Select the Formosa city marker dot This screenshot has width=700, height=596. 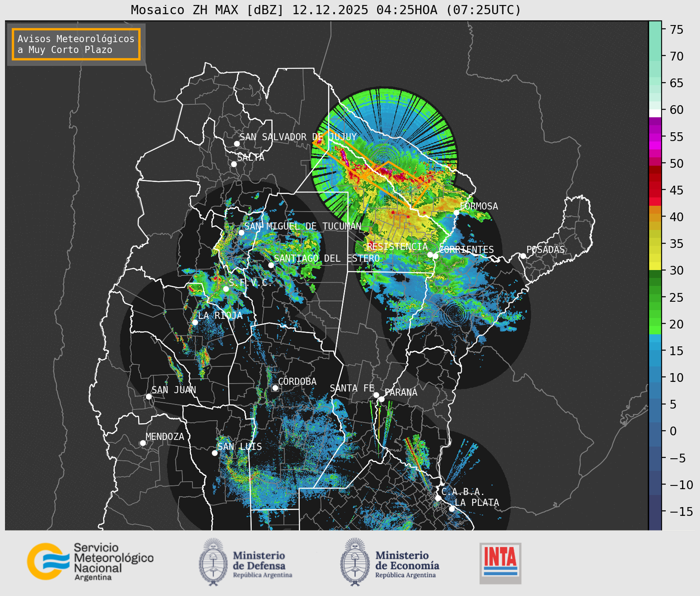pyautogui.click(x=456, y=212)
